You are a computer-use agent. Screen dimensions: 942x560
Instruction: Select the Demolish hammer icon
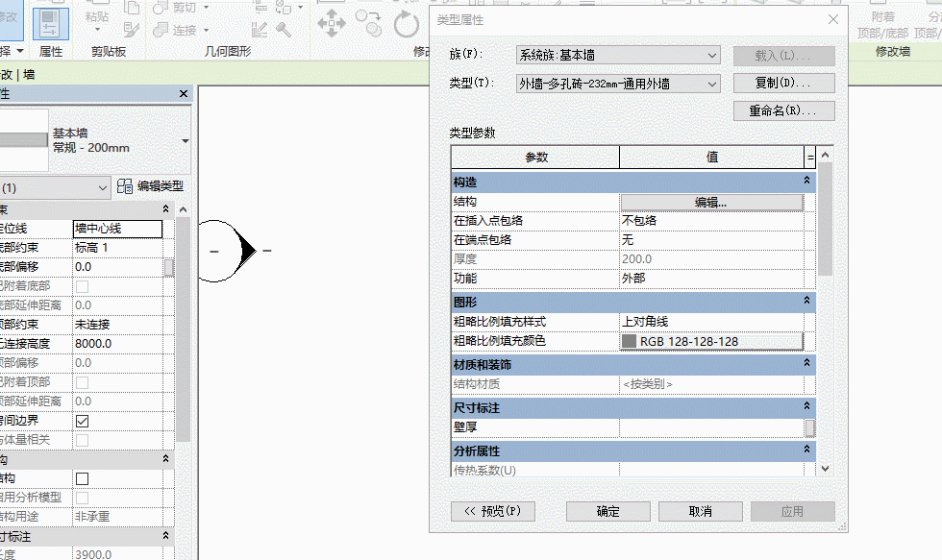pos(284,29)
